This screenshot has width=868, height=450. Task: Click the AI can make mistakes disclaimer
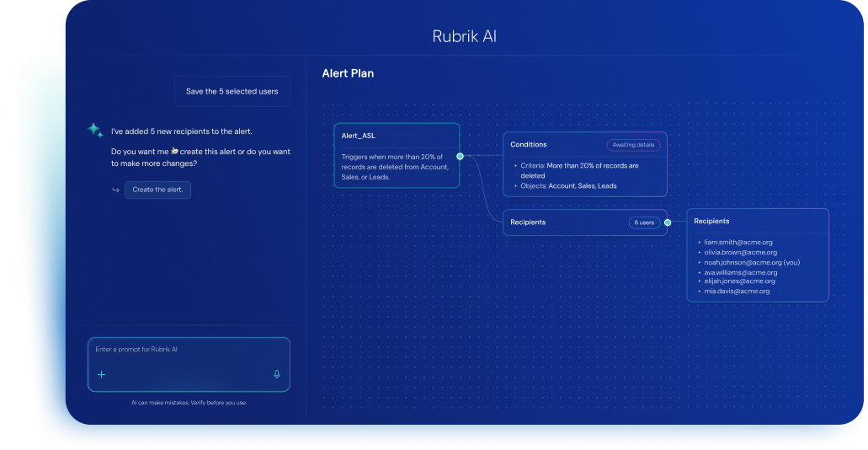point(189,403)
